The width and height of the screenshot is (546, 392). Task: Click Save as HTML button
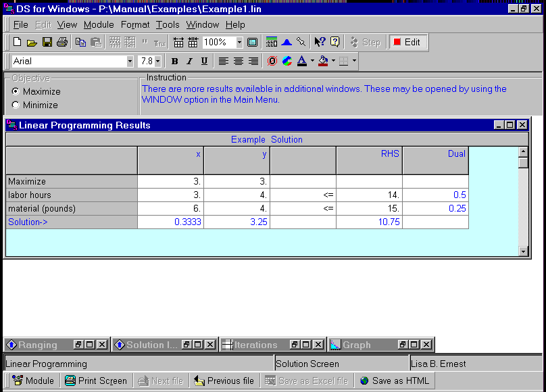pos(394,381)
